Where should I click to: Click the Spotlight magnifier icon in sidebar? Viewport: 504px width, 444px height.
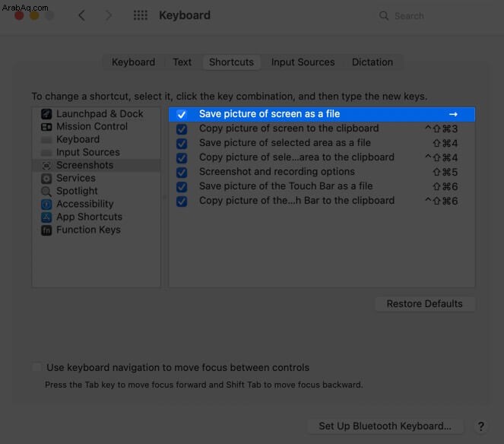point(46,192)
